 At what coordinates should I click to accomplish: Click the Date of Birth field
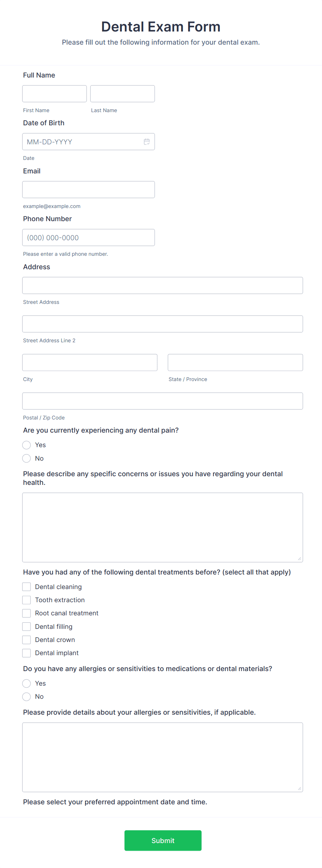coord(88,142)
